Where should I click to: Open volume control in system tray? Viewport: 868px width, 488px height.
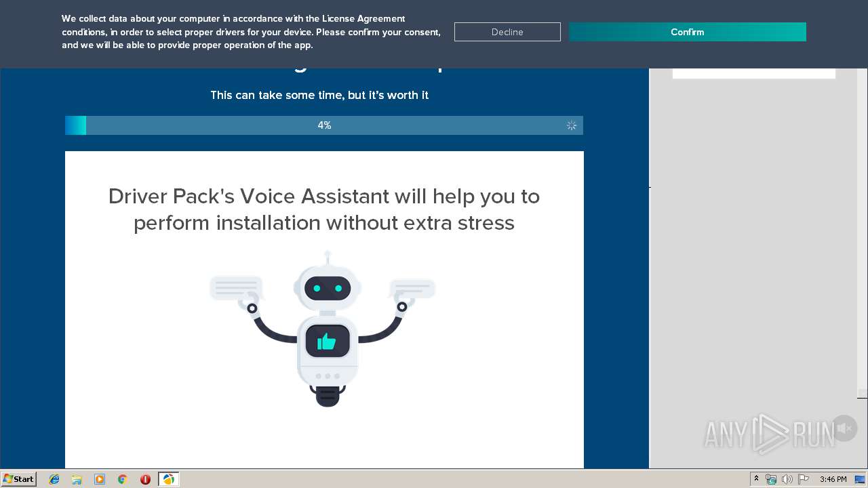pos(787,479)
